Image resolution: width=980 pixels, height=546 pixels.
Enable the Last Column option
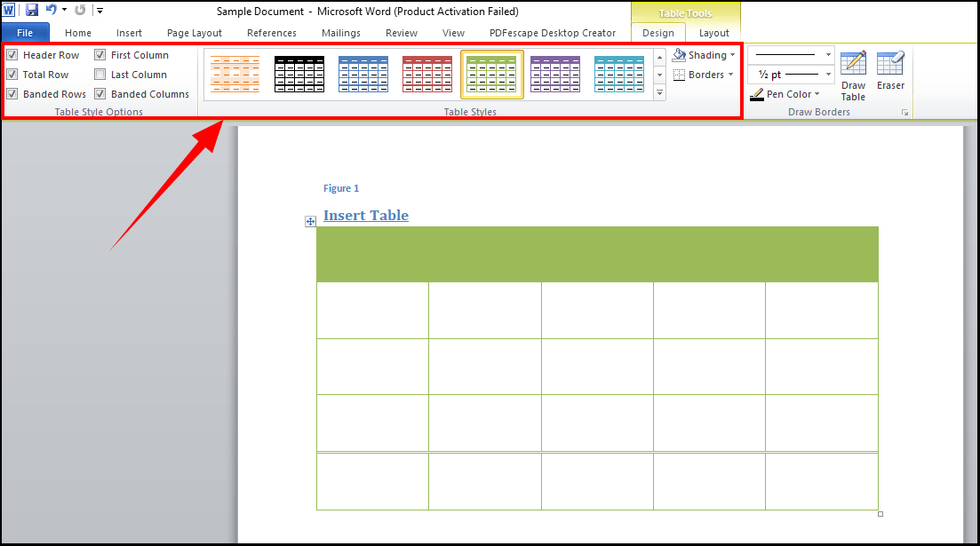(x=100, y=74)
